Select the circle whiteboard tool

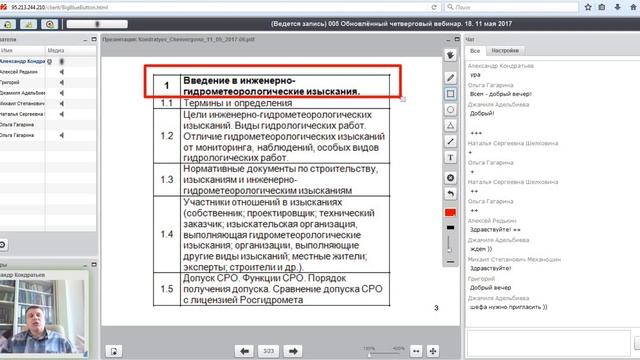click(450, 110)
